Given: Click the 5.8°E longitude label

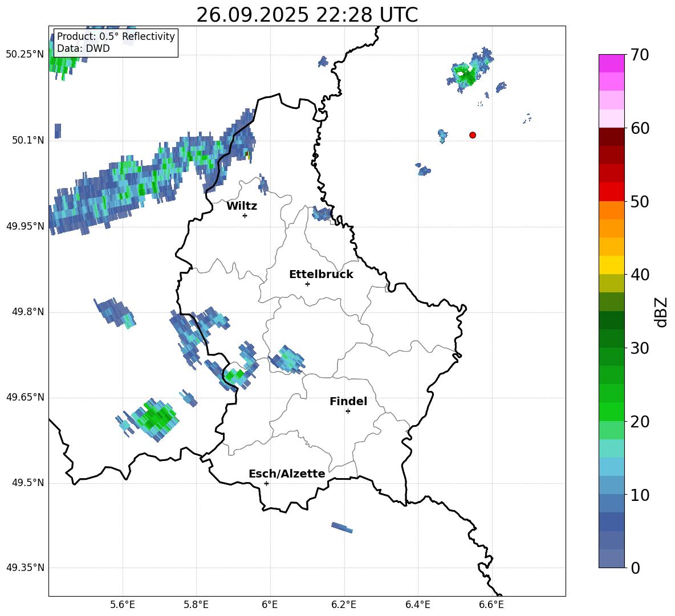Looking at the screenshot, I should point(196,605).
